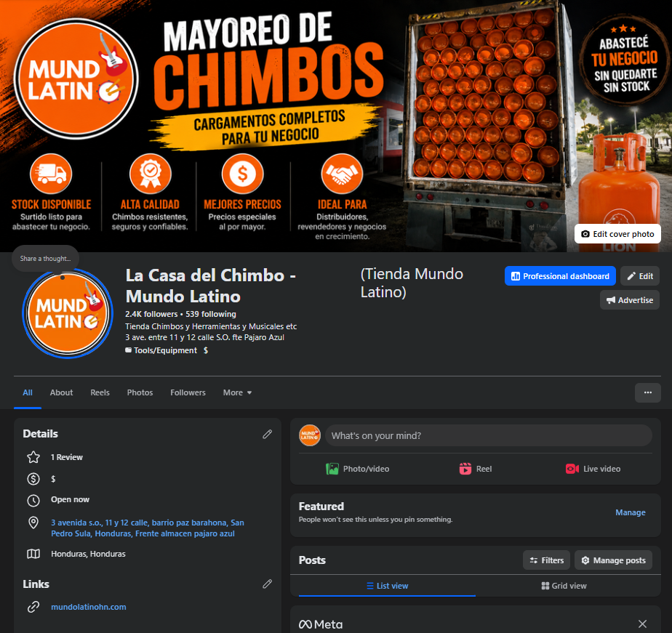
Task: Switch to the About tab
Action: pos(61,392)
